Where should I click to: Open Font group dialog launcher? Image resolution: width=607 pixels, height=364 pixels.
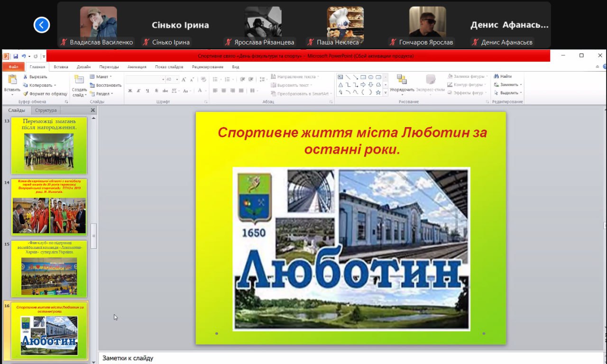(x=206, y=102)
